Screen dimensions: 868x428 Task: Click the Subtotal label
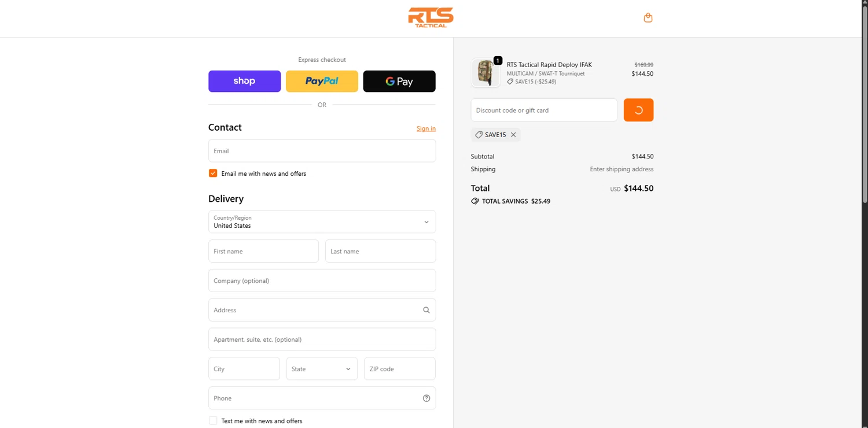[x=483, y=157]
